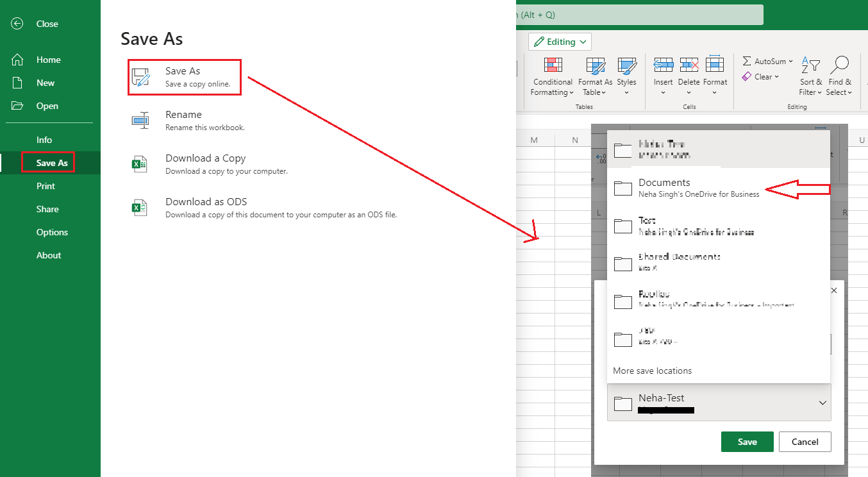The height and width of the screenshot is (477, 868).
Task: Open the Clear dropdown
Action: tap(760, 77)
